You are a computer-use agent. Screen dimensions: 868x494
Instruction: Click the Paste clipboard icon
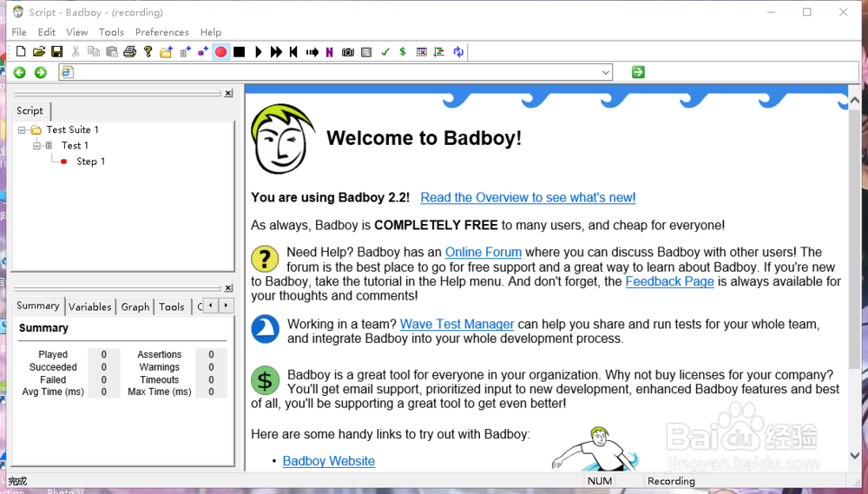pyautogui.click(x=112, y=51)
